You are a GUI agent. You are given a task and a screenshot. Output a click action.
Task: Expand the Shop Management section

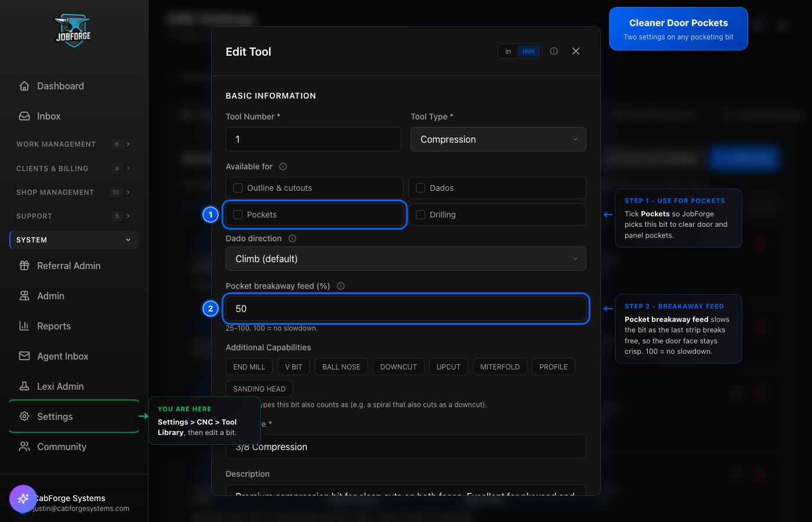[x=74, y=193]
